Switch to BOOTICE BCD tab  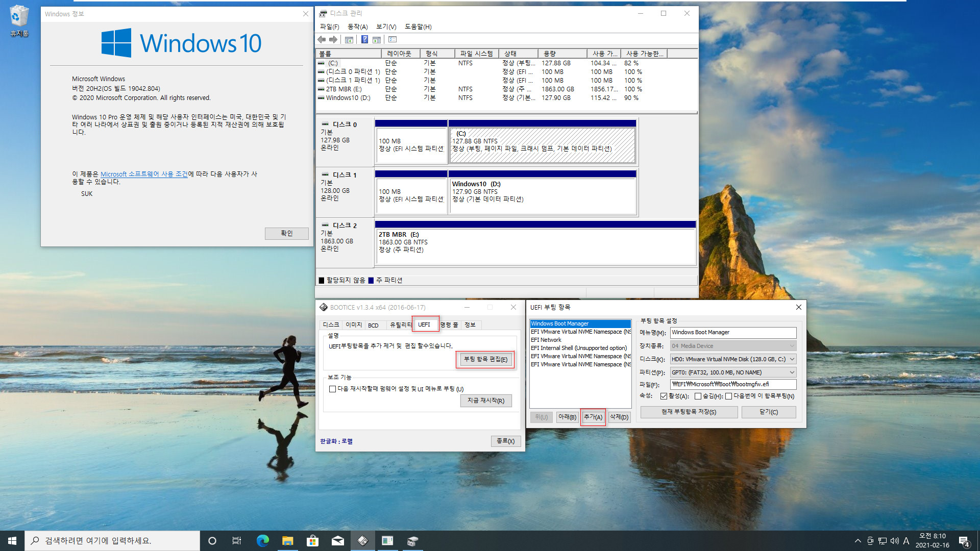(373, 325)
